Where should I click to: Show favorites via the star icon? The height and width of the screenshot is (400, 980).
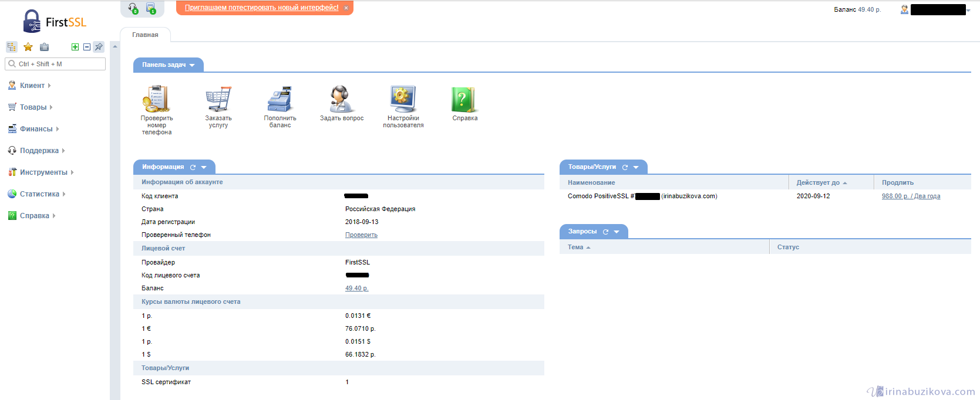tap(28, 47)
